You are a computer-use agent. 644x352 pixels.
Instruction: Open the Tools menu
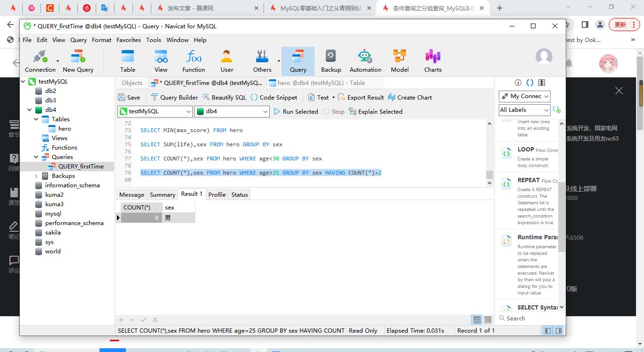(x=154, y=40)
